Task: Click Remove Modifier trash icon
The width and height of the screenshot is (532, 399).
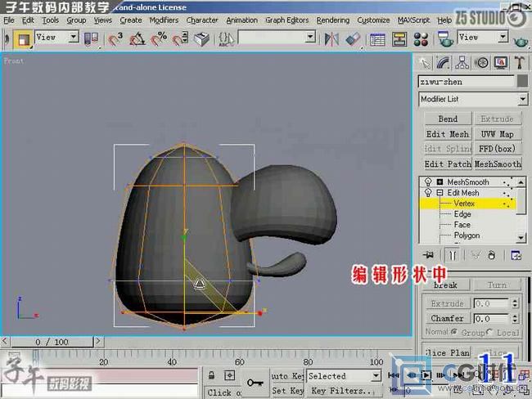Action: (x=492, y=255)
